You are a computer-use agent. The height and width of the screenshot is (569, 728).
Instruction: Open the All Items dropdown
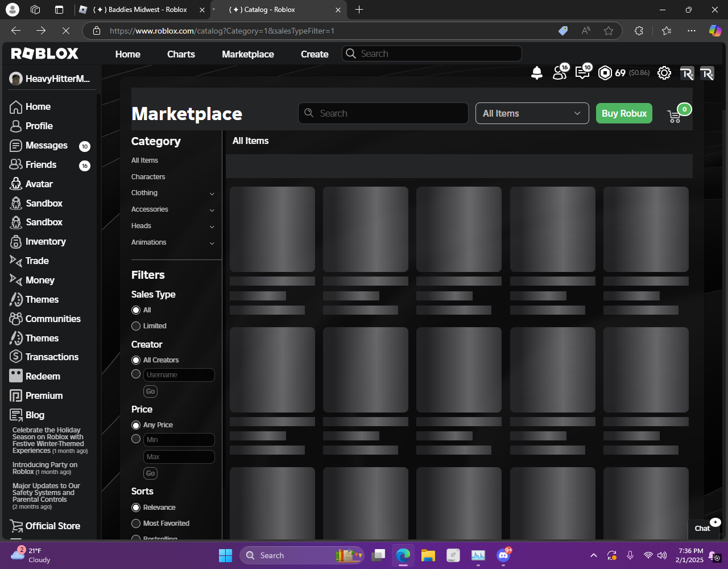(x=532, y=113)
